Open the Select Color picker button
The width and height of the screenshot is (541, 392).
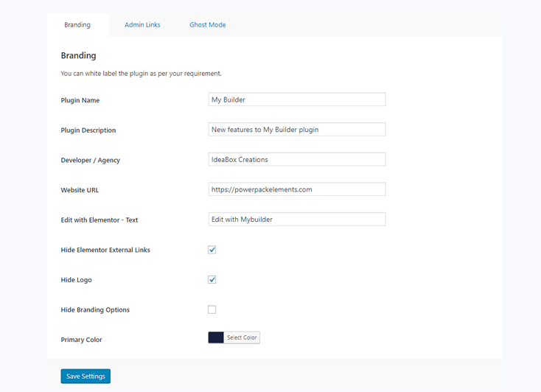pos(242,337)
